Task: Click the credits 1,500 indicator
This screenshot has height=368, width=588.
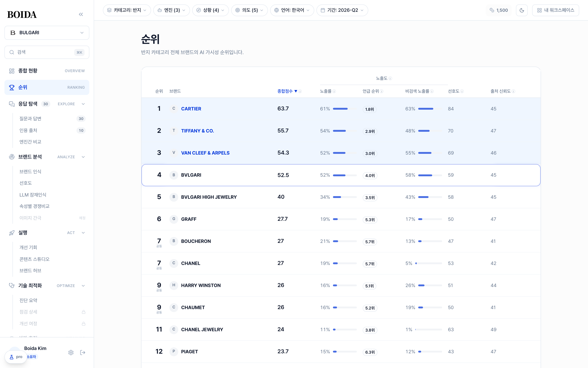Action: (x=499, y=10)
